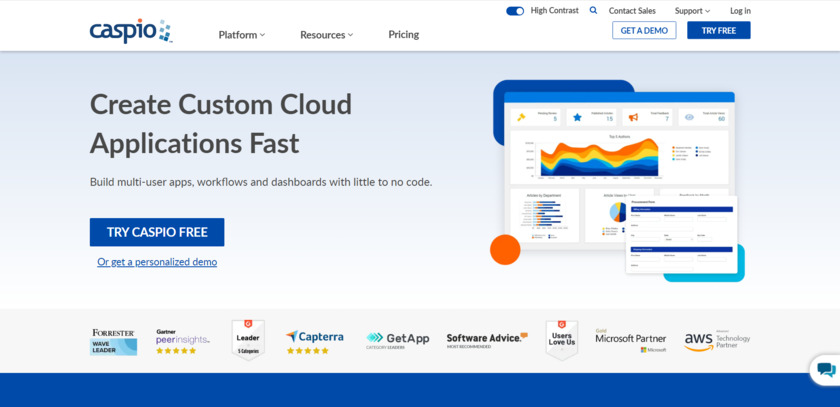Click the Caspio logo
The image size is (840, 407).
coord(131,31)
